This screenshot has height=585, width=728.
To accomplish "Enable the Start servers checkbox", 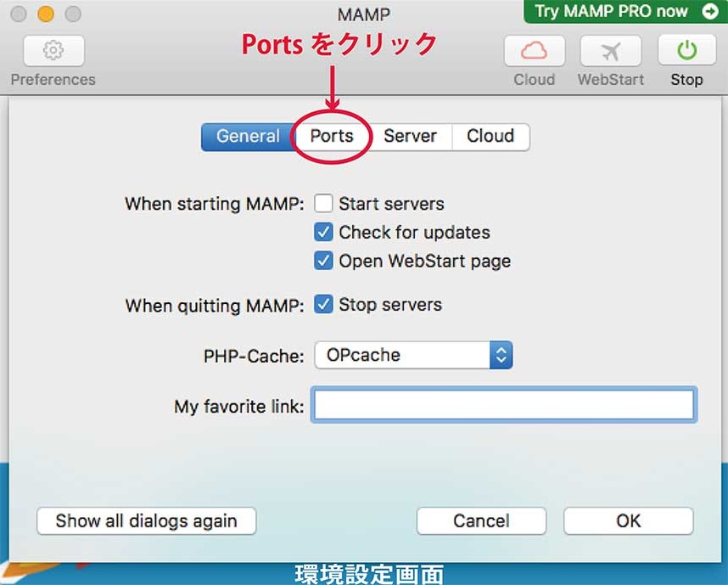I will click(x=323, y=204).
